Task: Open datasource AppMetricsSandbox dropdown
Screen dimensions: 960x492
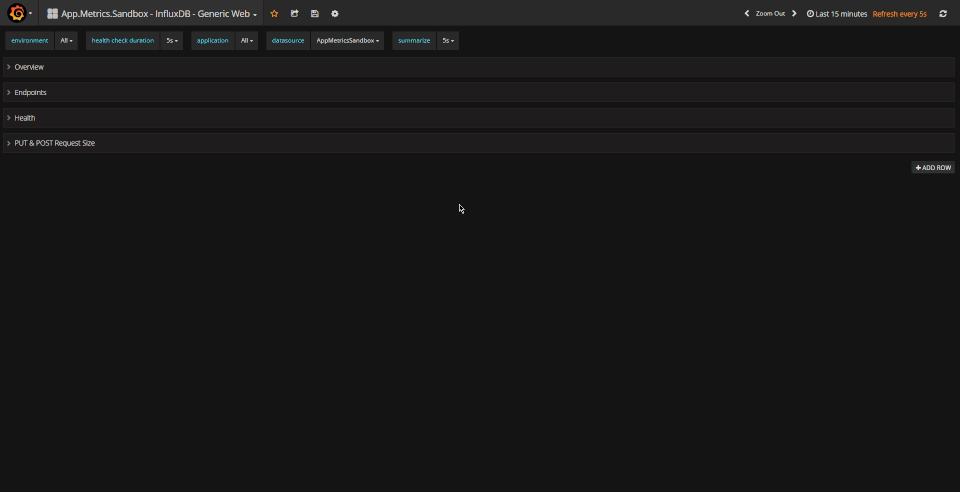Action: click(x=347, y=40)
